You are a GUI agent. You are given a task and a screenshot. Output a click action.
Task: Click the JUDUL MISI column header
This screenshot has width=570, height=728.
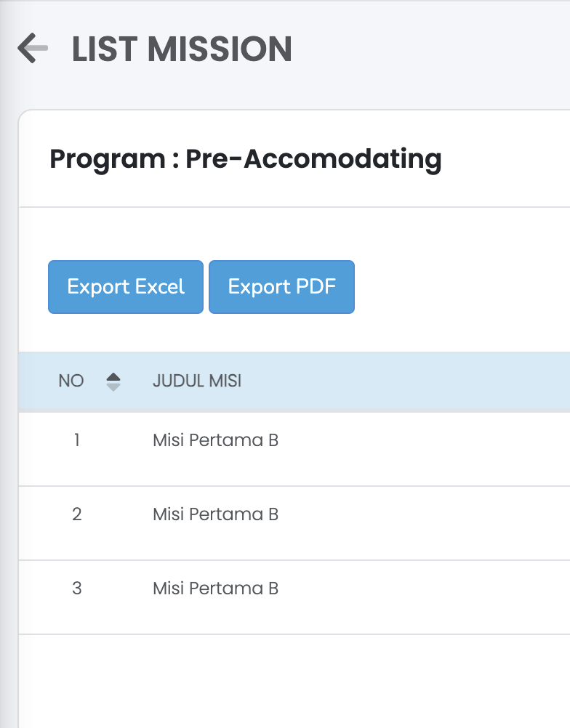[x=197, y=381]
